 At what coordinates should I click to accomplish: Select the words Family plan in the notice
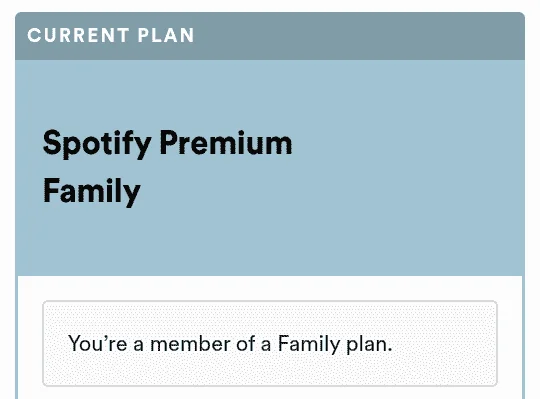335,344
